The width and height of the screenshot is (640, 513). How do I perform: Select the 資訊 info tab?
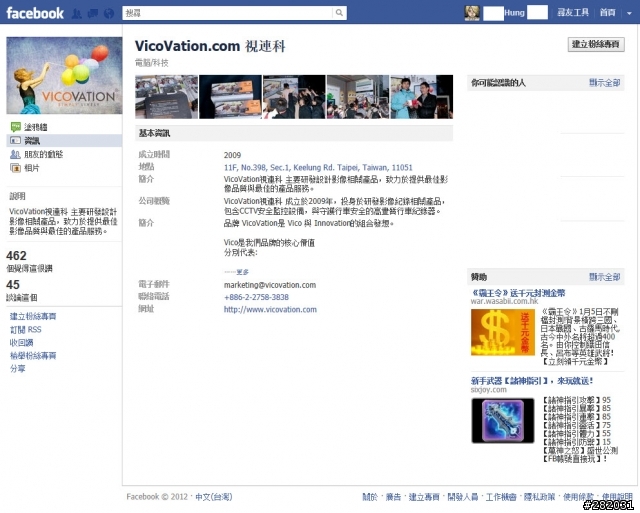(x=32, y=141)
